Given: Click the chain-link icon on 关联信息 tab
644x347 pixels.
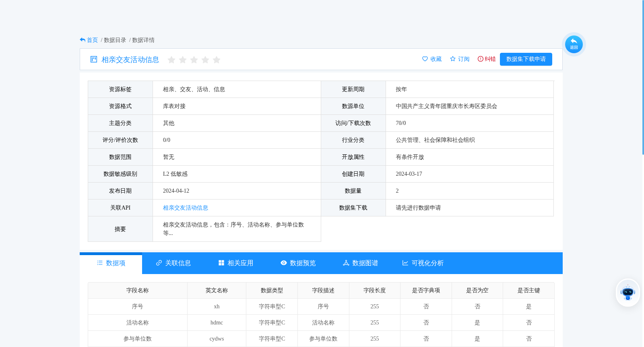Looking at the screenshot, I should point(159,263).
